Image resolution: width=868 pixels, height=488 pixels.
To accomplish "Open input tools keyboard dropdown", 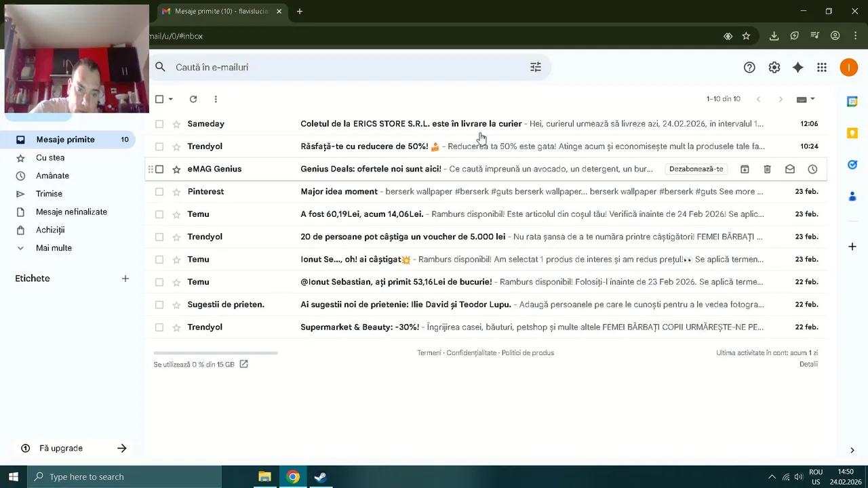I will pyautogui.click(x=806, y=99).
